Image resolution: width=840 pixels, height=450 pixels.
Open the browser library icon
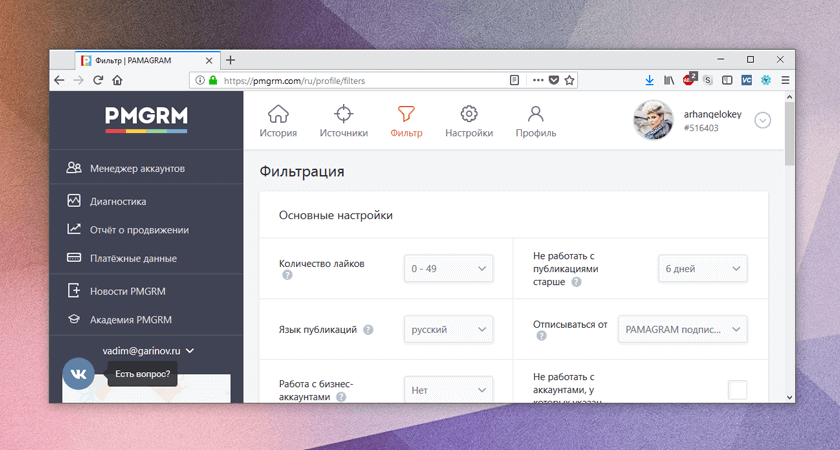pos(669,80)
